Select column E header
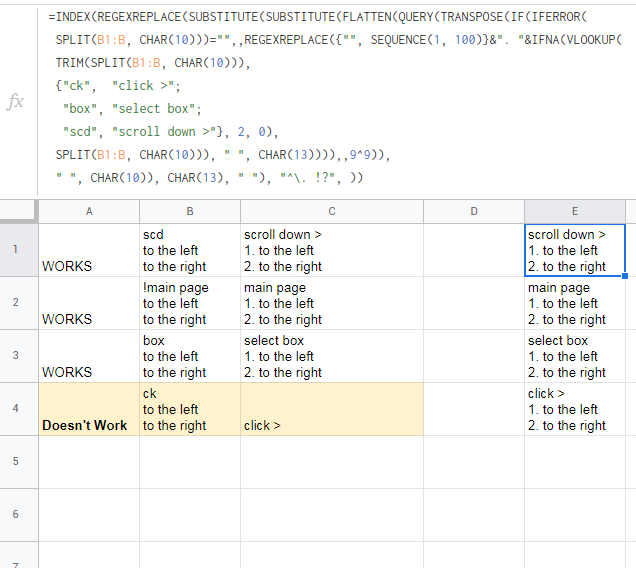This screenshot has height=568, width=636. pyautogui.click(x=575, y=211)
